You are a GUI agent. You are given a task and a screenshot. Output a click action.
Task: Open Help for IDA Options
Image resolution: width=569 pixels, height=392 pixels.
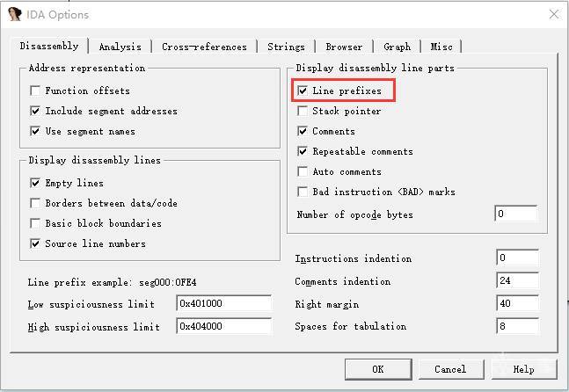point(523,369)
